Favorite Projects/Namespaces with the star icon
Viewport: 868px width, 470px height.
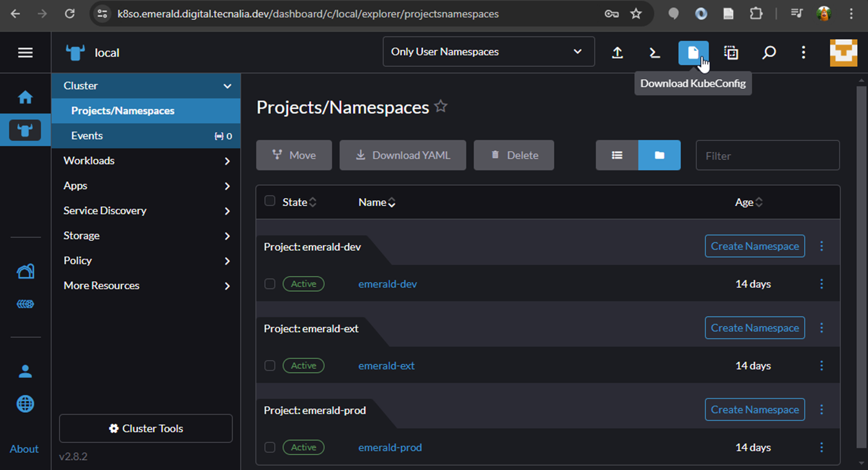tap(441, 106)
